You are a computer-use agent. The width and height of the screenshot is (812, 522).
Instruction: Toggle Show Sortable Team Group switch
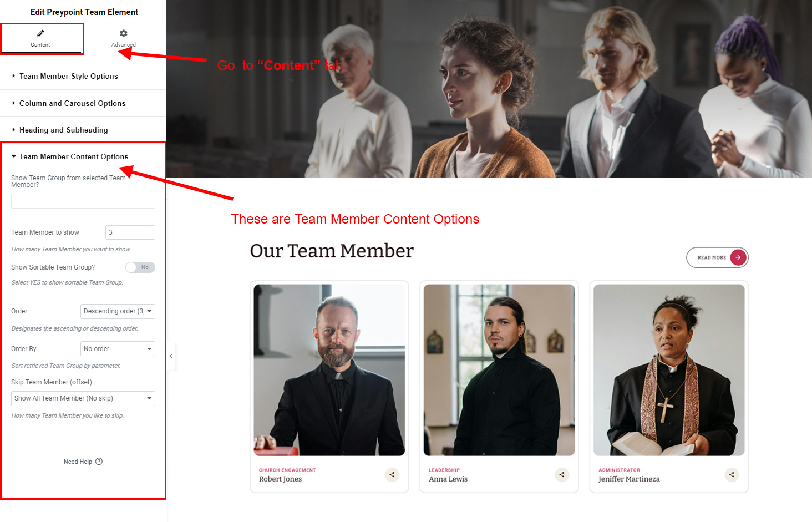point(140,267)
